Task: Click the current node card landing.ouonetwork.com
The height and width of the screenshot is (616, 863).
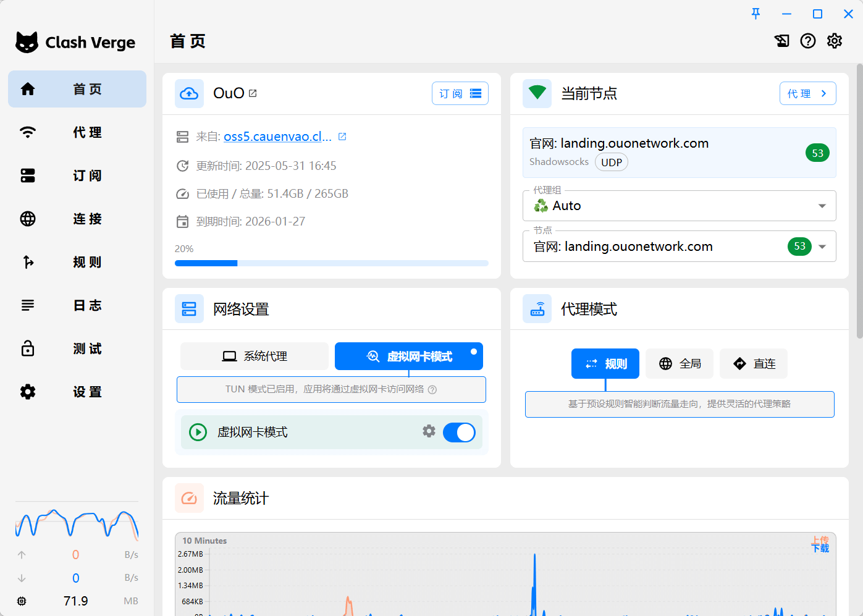Action: coord(680,153)
